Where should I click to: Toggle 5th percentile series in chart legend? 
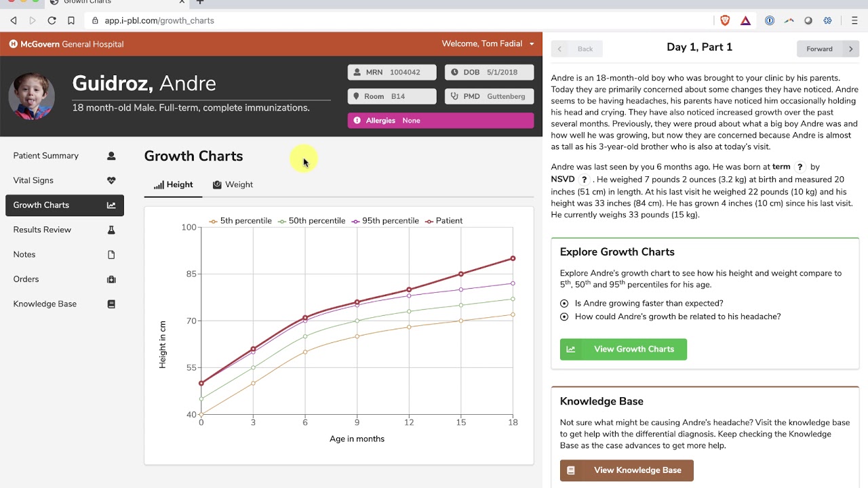241,221
